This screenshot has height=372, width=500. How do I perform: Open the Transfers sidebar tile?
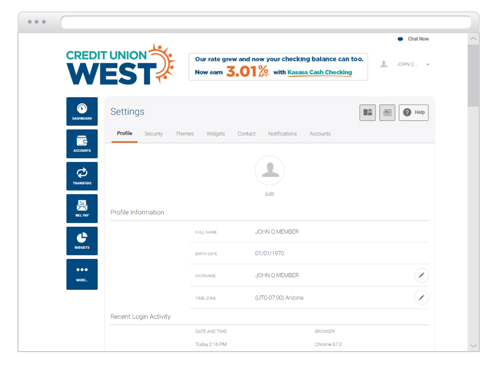pos(82,176)
